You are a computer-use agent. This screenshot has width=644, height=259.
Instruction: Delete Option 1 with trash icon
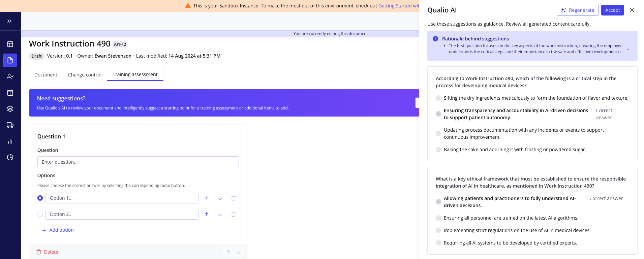234,198
